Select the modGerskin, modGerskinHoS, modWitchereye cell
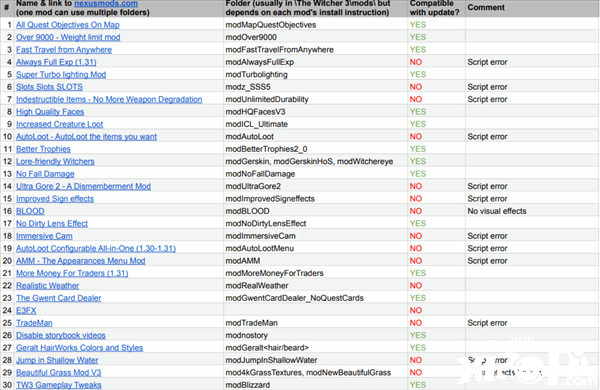Viewport: 600px width, 390px height. (x=316, y=162)
